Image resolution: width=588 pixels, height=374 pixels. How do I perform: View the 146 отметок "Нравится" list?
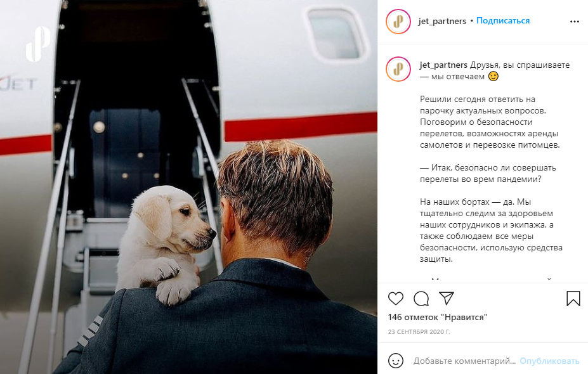pyautogui.click(x=438, y=317)
